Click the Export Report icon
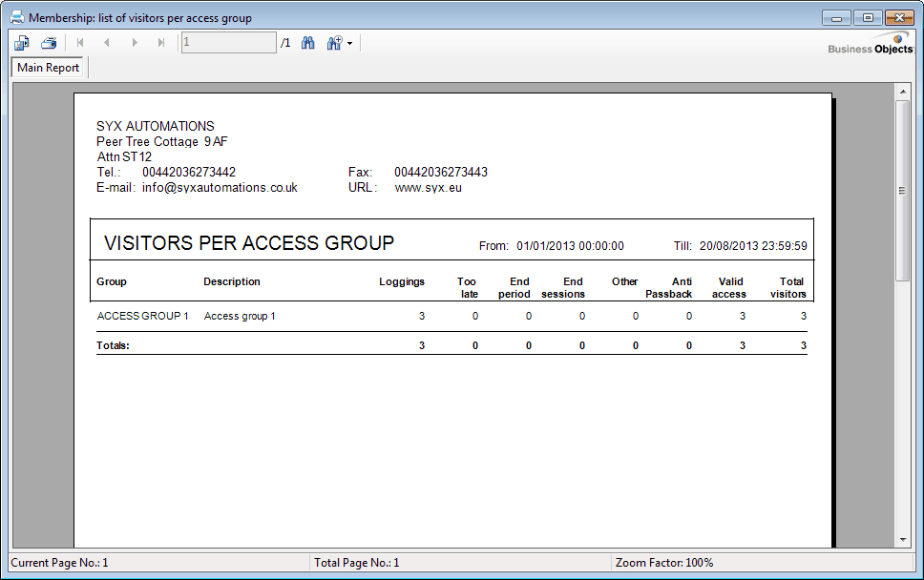The height and width of the screenshot is (580, 924). pyautogui.click(x=22, y=43)
